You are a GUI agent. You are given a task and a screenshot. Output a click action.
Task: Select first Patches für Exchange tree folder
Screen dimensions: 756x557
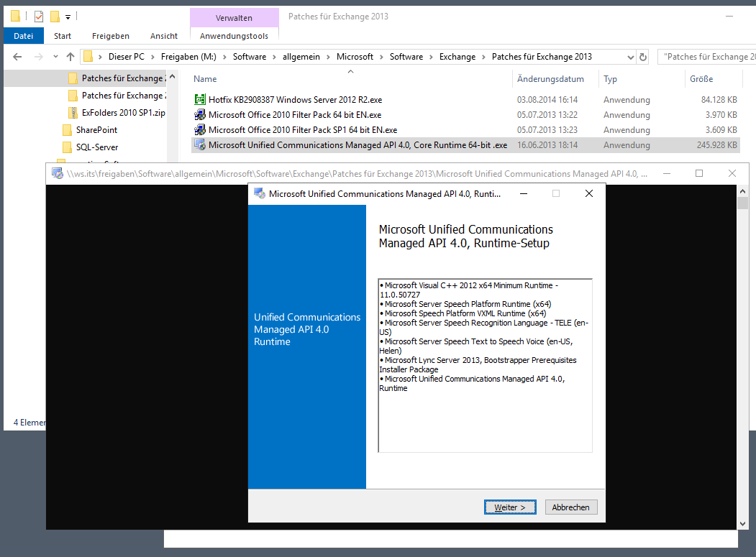[x=117, y=78]
